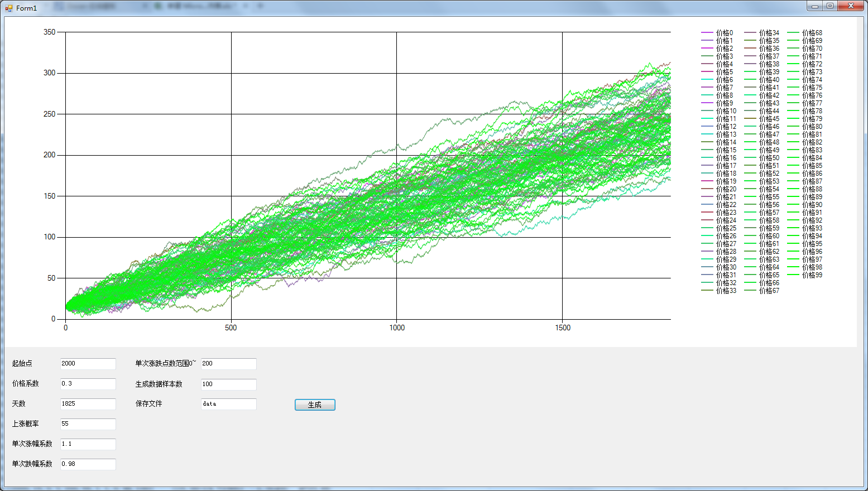Click legend entry 价格85
This screenshot has width=868, height=491.
pyautogui.click(x=805, y=166)
